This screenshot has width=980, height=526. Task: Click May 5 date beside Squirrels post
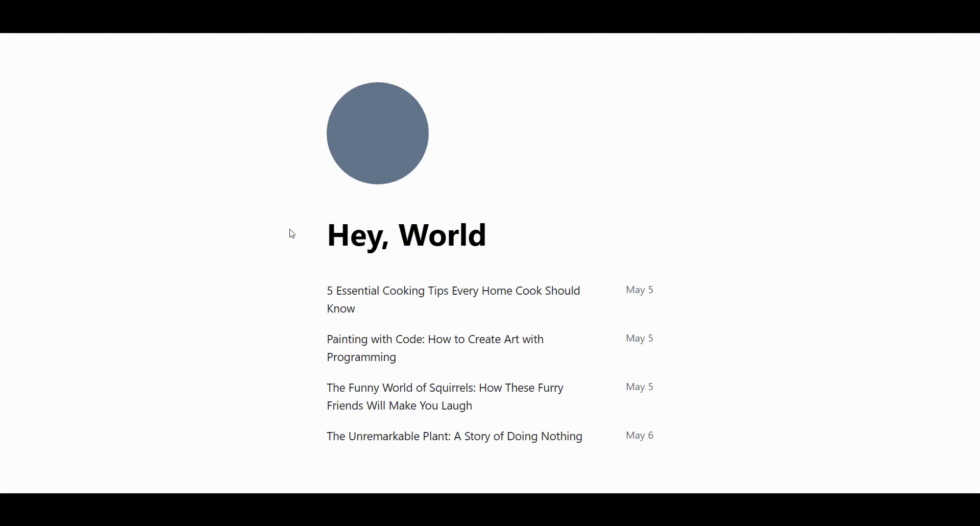pos(640,387)
